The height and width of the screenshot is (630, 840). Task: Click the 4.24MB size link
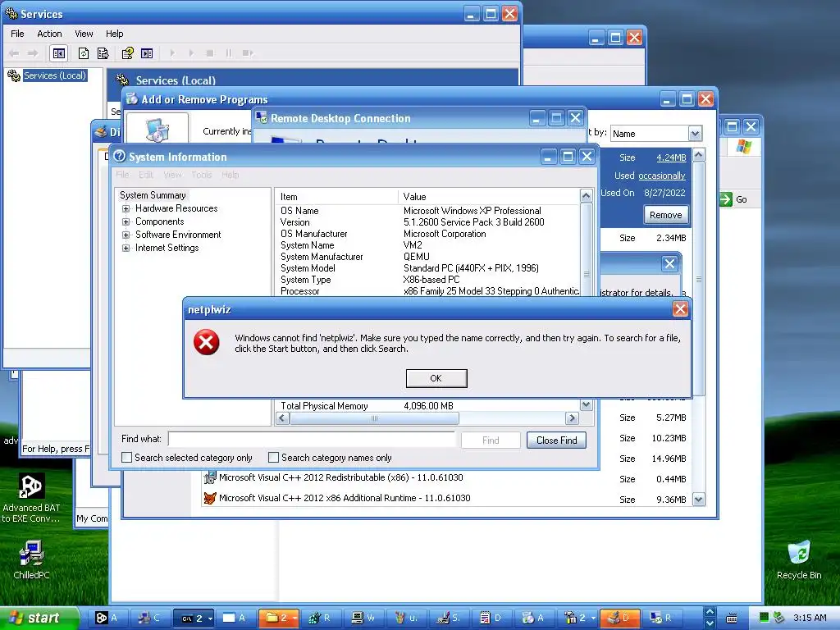click(x=671, y=157)
